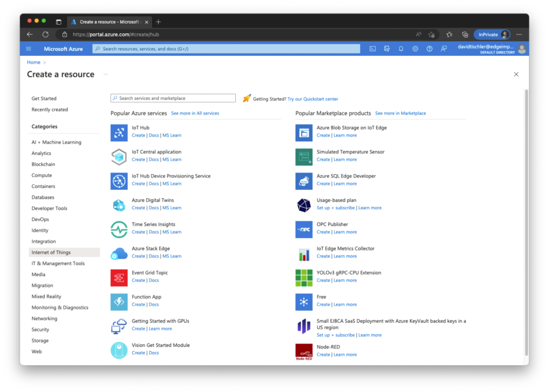
Task: Open the ellipsis menu beside Create a resource
Action: point(105,74)
